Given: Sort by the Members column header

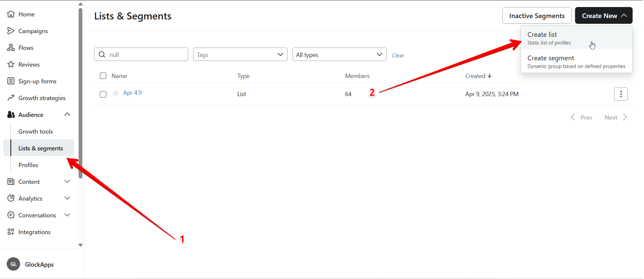Looking at the screenshot, I should 357,76.
